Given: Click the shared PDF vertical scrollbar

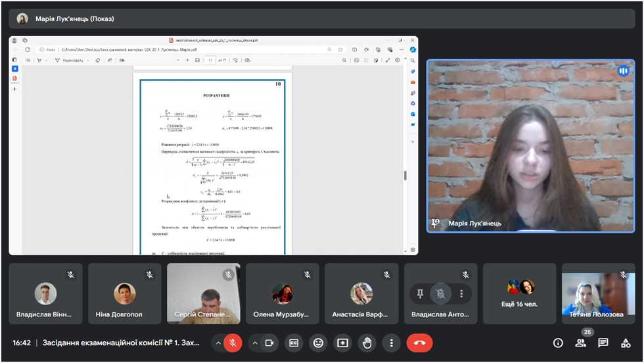Looking at the screenshot, I should coord(405,176).
